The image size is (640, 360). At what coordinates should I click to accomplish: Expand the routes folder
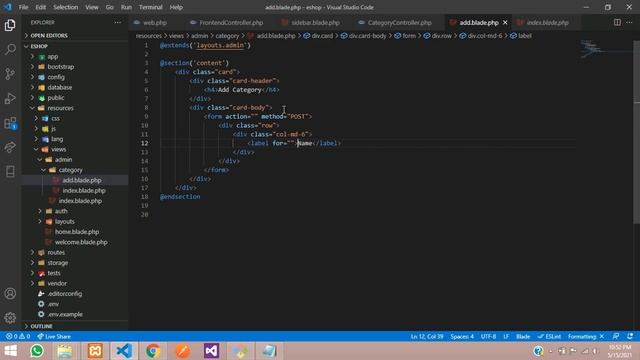click(56, 252)
